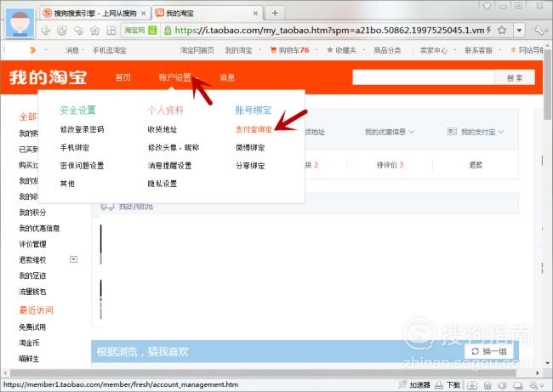The image size is (553, 392).
Task: Open the 账户设置 menu
Action: [175, 77]
